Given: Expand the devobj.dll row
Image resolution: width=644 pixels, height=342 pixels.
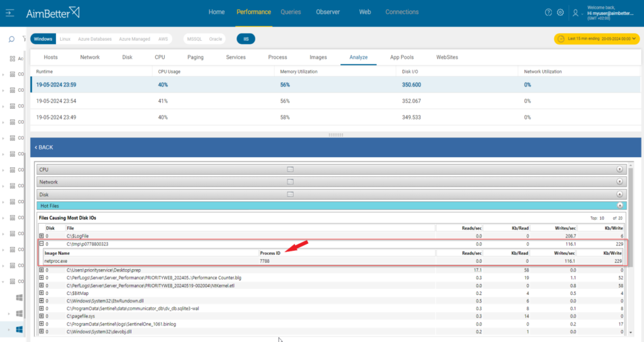Looking at the screenshot, I should pyautogui.click(x=42, y=331).
